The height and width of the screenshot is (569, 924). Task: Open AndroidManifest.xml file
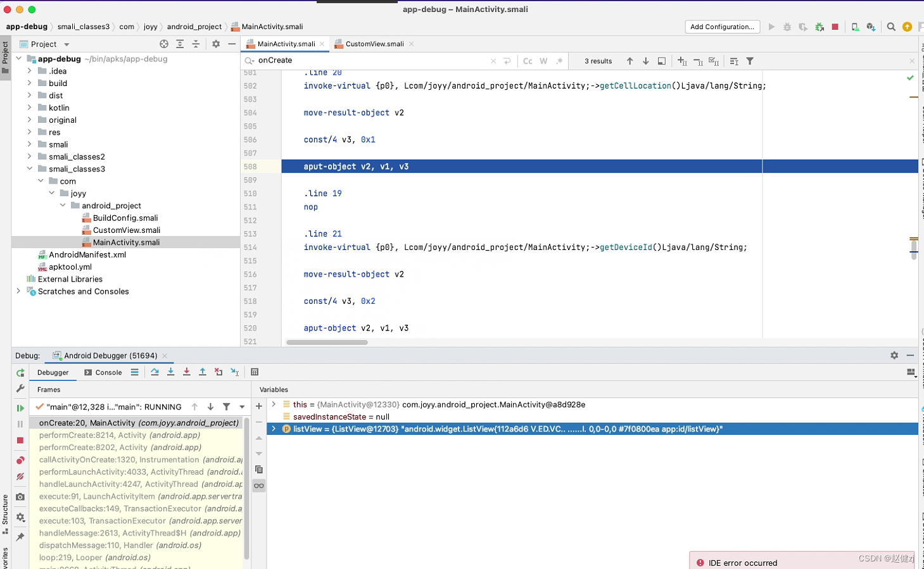click(87, 254)
